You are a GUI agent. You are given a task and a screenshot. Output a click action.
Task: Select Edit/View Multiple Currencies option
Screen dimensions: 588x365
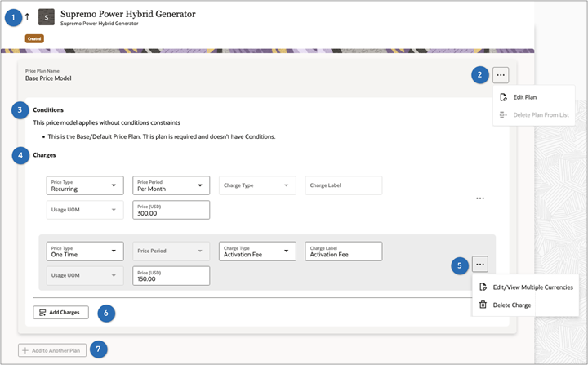532,287
